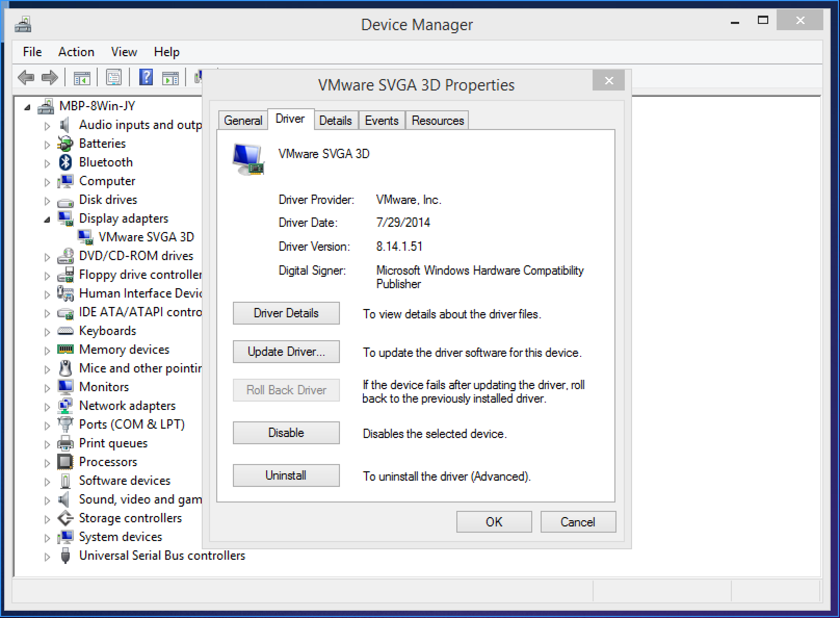Click the Universal Serial Bus controllers icon

pyautogui.click(x=65, y=556)
